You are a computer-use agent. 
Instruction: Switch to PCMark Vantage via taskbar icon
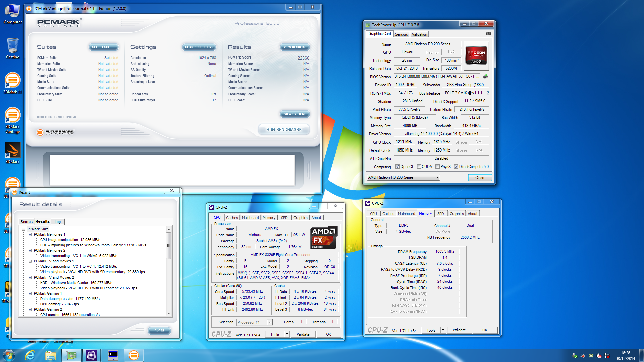pyautogui.click(x=133, y=355)
